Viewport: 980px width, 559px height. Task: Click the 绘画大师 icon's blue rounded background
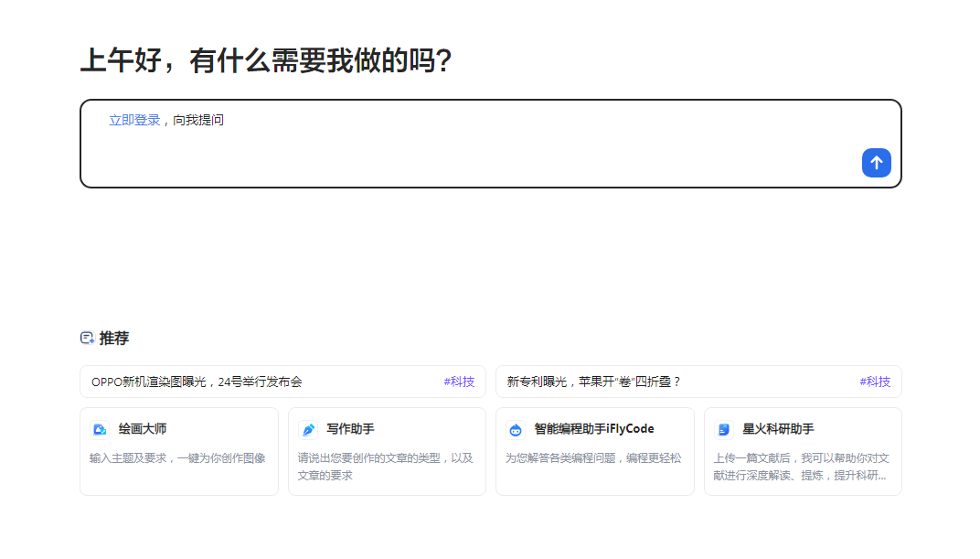tap(98, 428)
